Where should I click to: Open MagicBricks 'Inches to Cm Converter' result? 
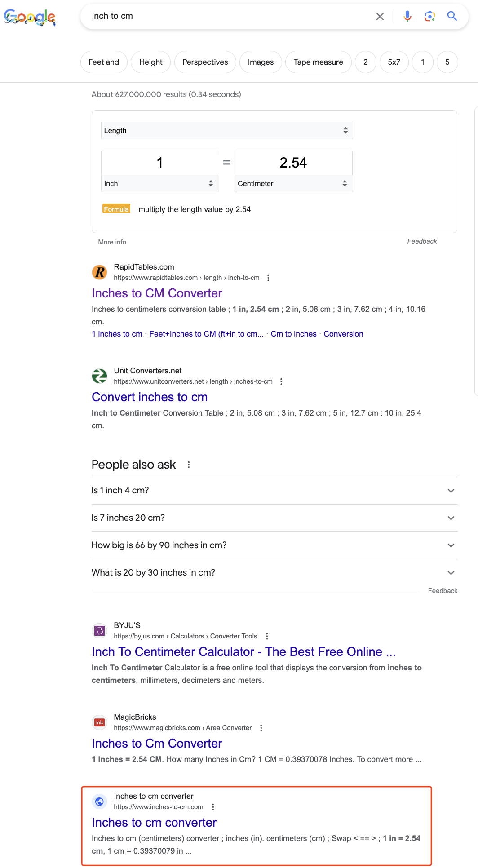[x=157, y=744]
